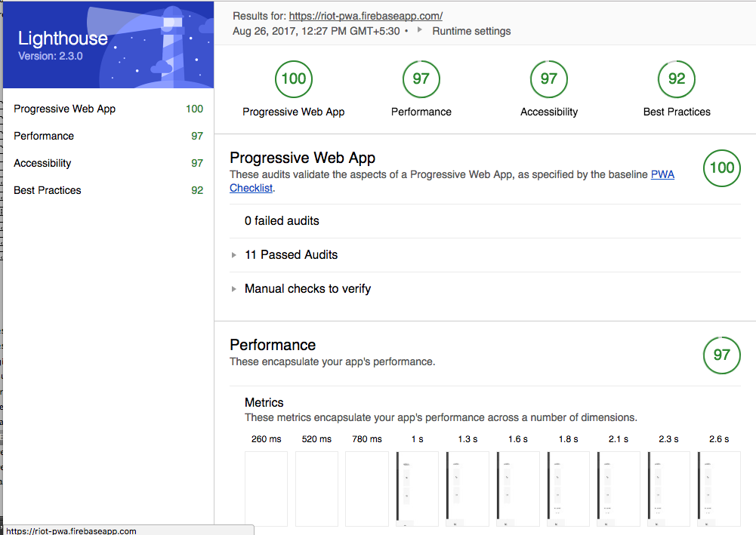
Task: Click the Accessibility score gauge in the top row
Action: click(x=549, y=78)
